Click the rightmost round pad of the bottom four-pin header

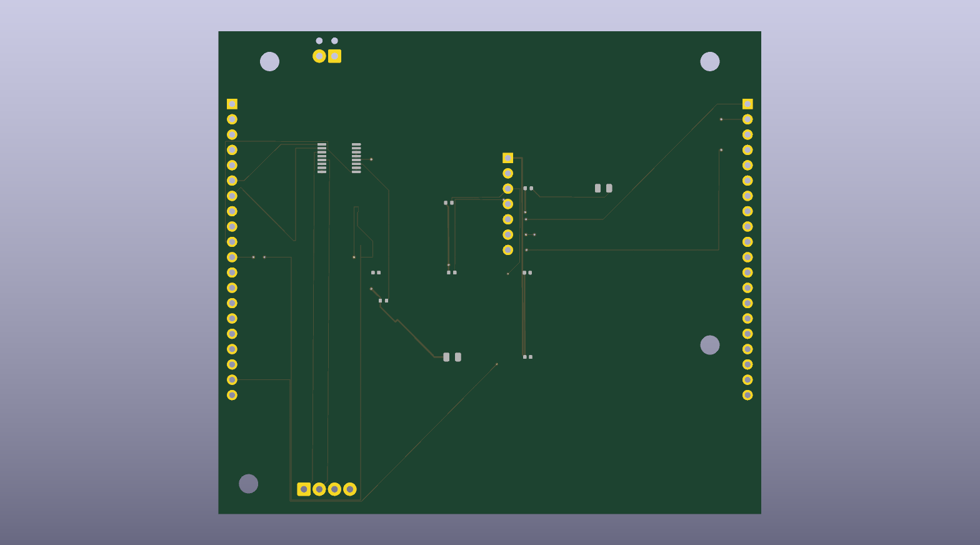click(350, 489)
